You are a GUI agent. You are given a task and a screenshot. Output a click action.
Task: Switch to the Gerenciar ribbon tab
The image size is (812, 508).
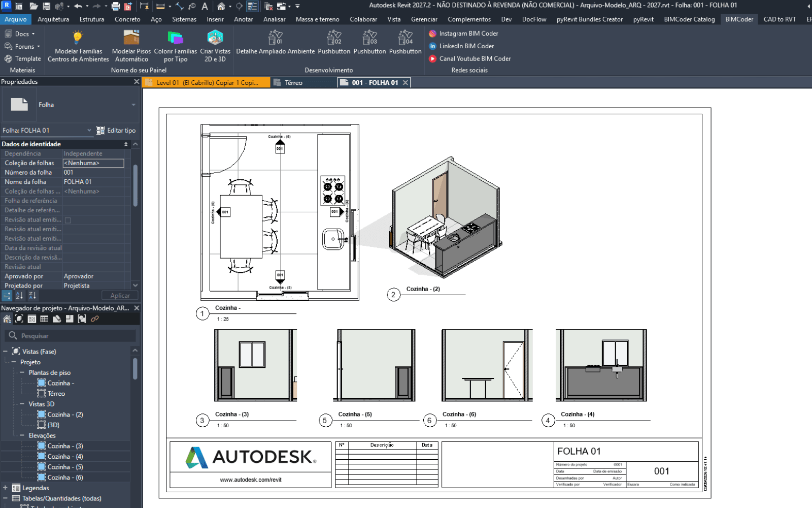click(x=424, y=19)
